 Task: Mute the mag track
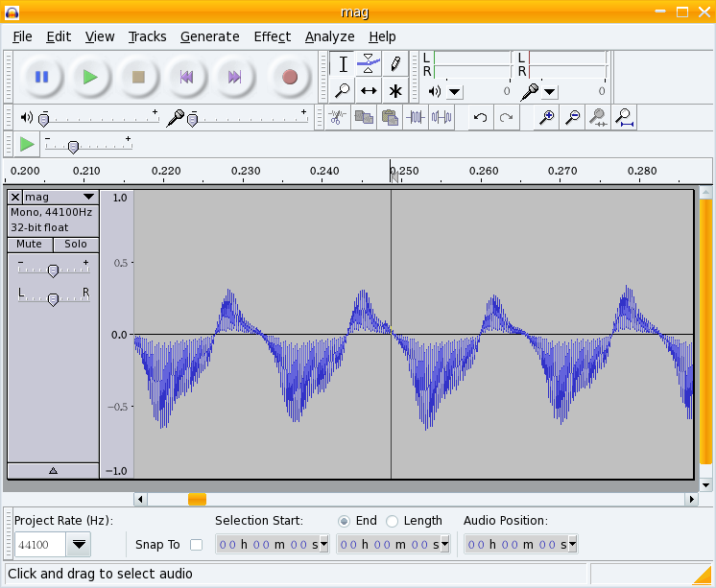(x=29, y=245)
